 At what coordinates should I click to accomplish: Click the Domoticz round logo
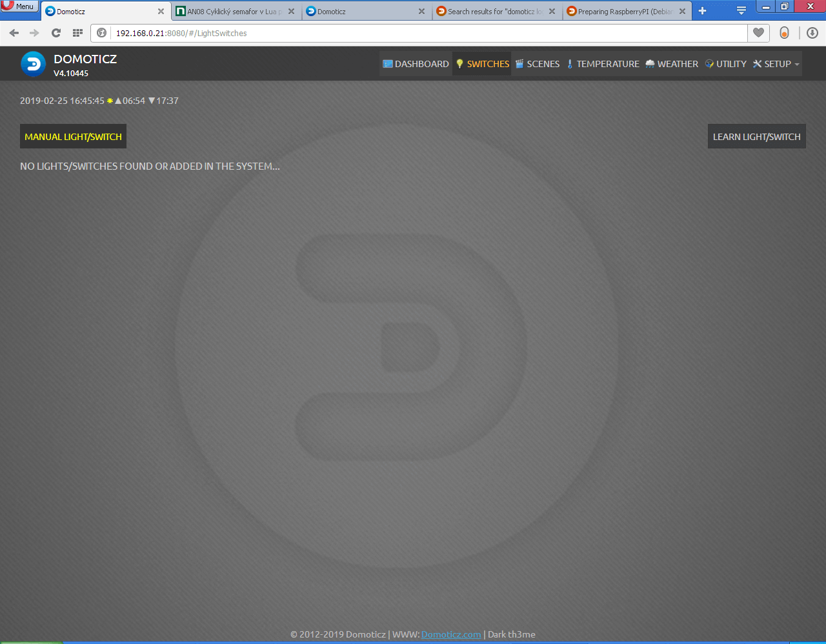click(x=34, y=64)
